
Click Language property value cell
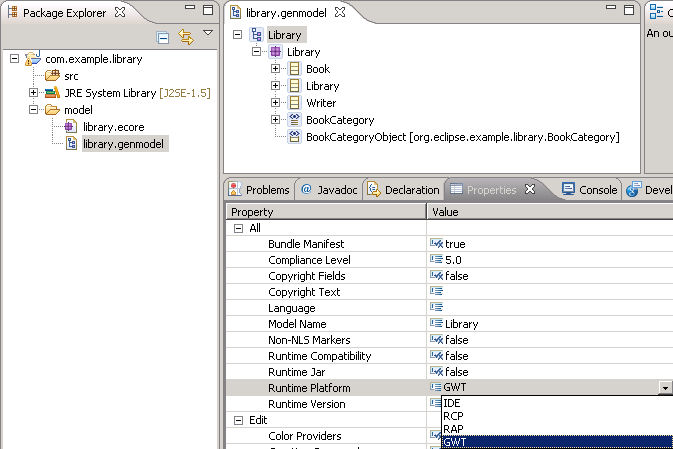pos(550,308)
